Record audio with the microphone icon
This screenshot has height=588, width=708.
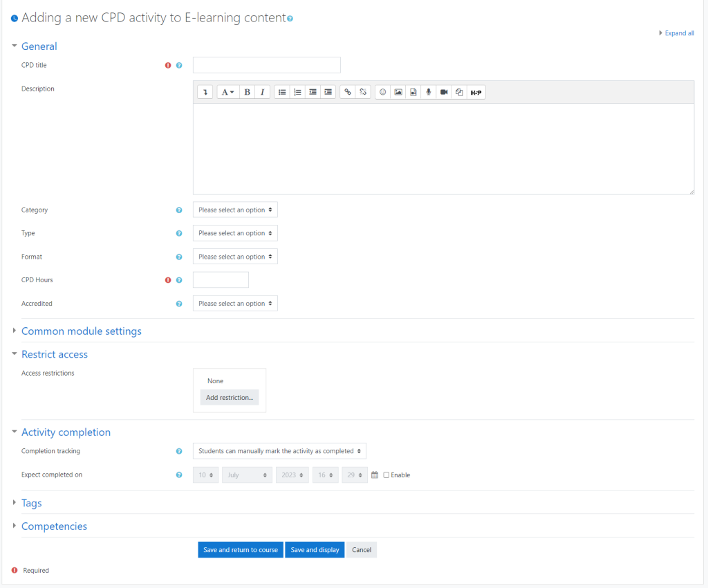(429, 92)
